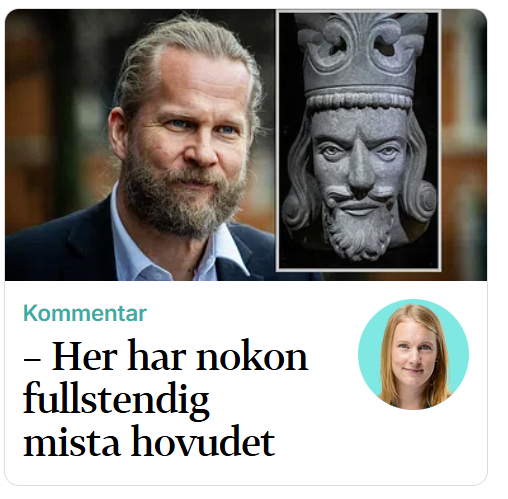Image resolution: width=508 pixels, height=499 pixels.
Task: Click the photo of the bearded man
Action: click(140, 145)
